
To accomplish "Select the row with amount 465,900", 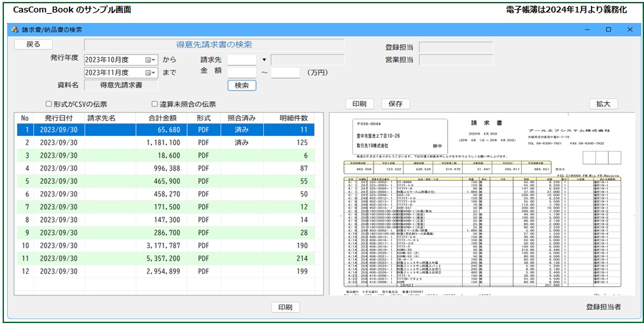I will [x=165, y=181].
